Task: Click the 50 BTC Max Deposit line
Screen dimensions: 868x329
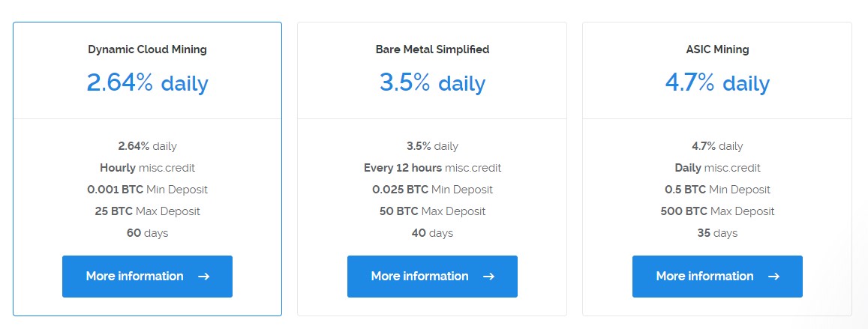Action: coord(432,211)
